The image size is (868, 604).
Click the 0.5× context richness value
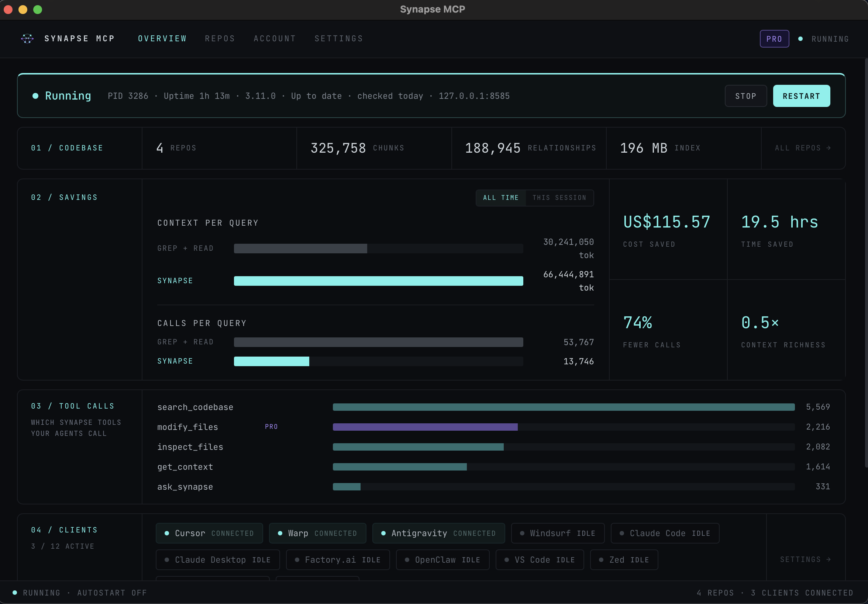(x=760, y=323)
